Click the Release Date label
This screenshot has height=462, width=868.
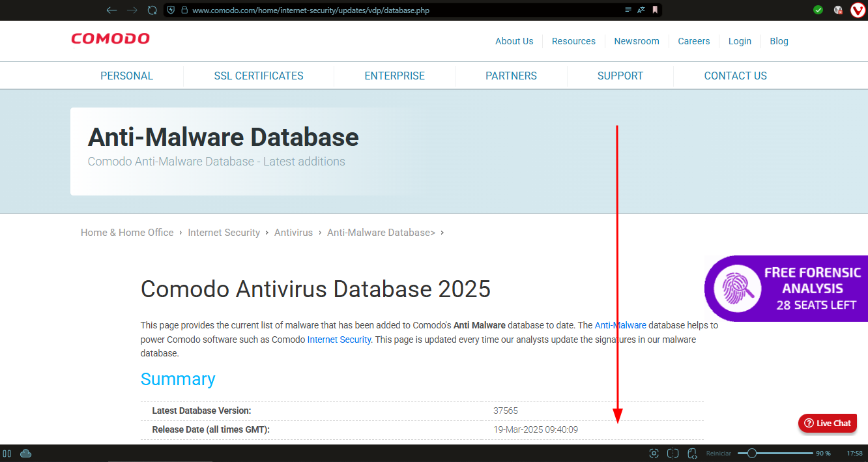point(210,429)
